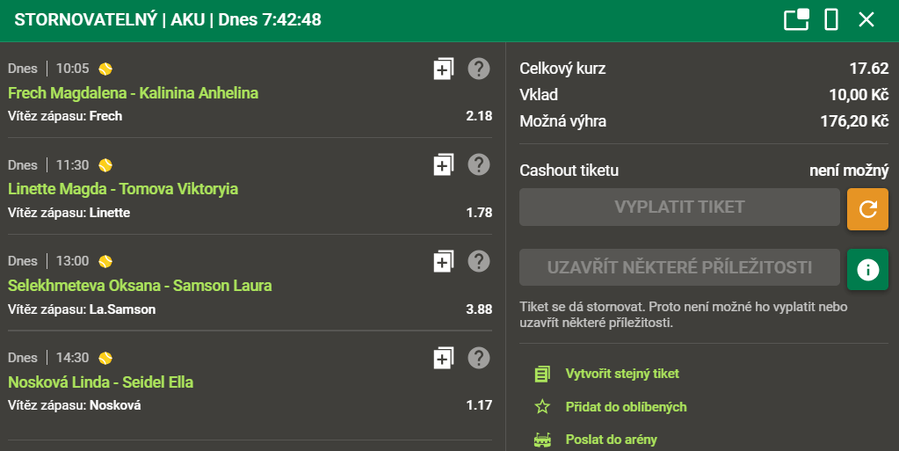Open help for Linette - Tomova match
This screenshot has height=451, width=899.
pos(479,165)
